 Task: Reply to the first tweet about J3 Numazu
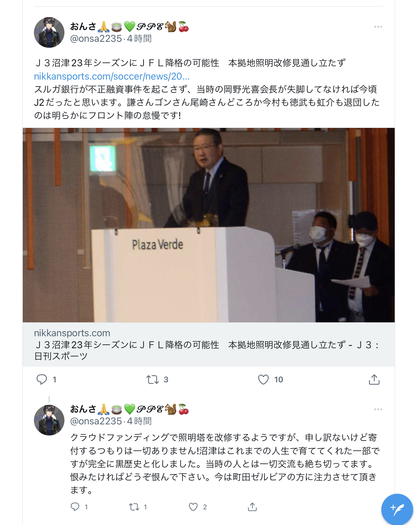pyautogui.click(x=42, y=379)
